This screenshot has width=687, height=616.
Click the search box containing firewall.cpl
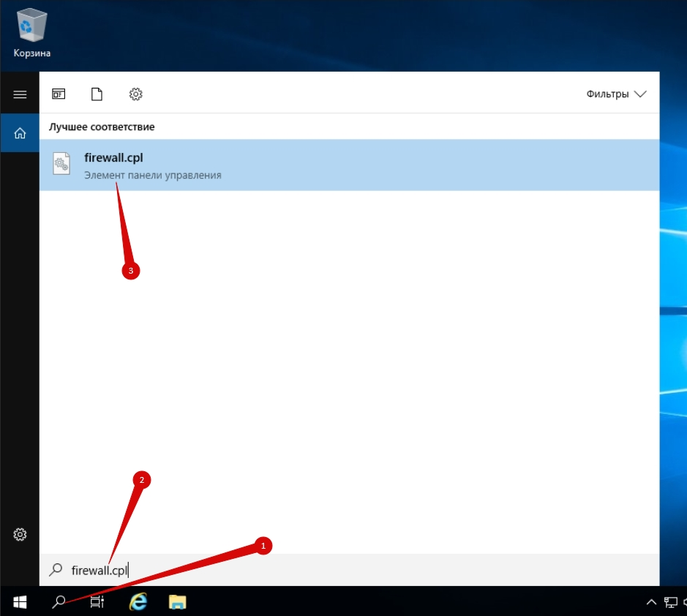349,570
